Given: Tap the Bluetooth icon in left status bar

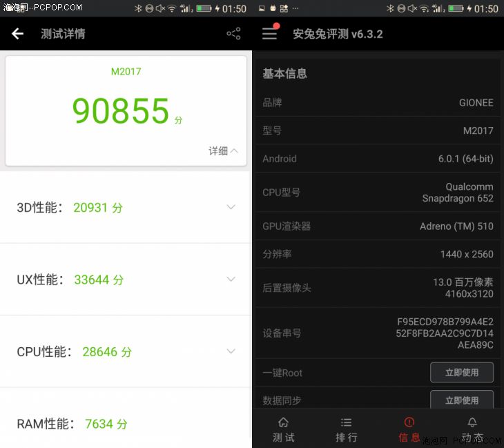Looking at the screenshot, I should [x=138, y=9].
